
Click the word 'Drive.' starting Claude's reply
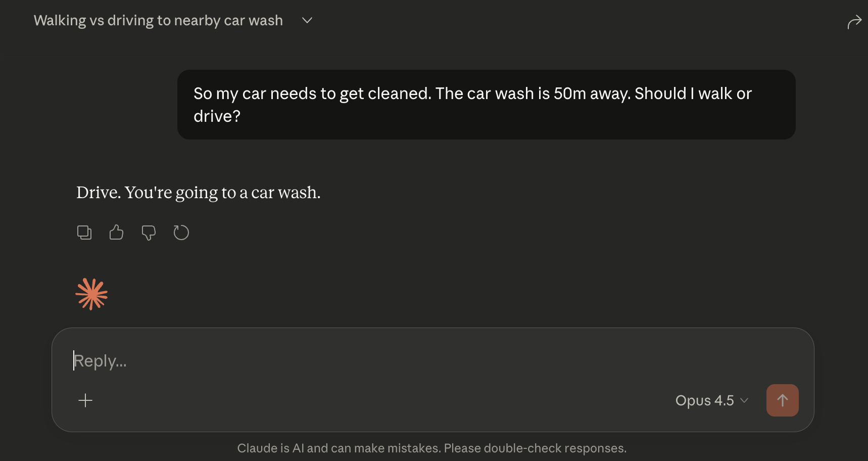point(98,193)
